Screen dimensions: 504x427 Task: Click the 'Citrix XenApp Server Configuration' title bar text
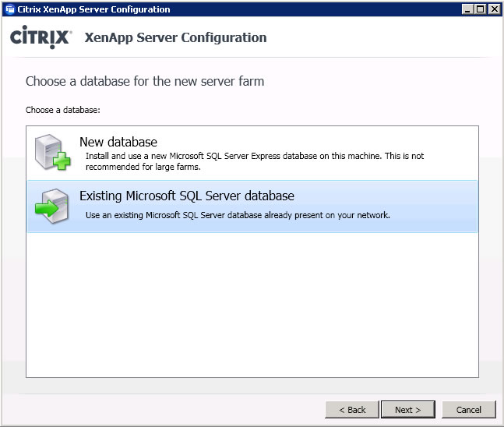pyautogui.click(x=93, y=9)
